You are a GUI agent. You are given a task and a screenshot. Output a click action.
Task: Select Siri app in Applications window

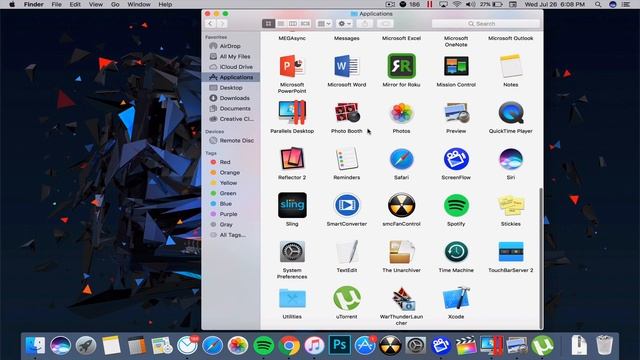pos(511,159)
